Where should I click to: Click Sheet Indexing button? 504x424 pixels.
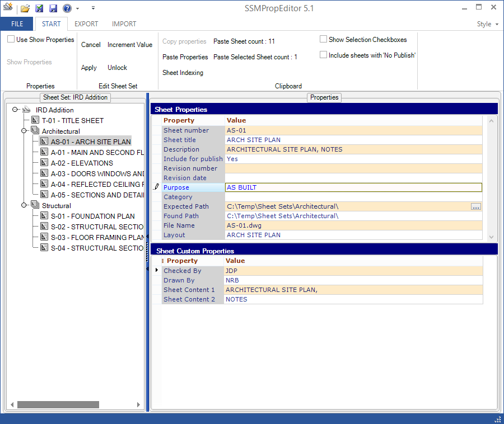click(x=183, y=73)
